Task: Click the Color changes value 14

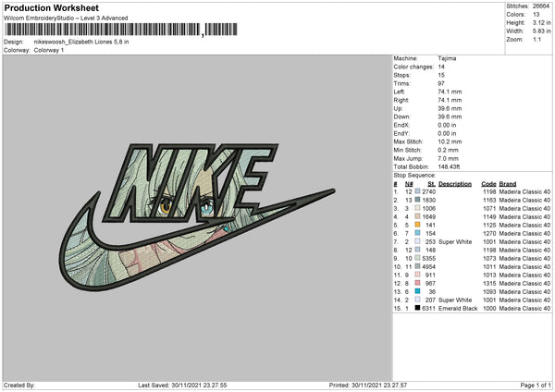Action: coord(441,67)
